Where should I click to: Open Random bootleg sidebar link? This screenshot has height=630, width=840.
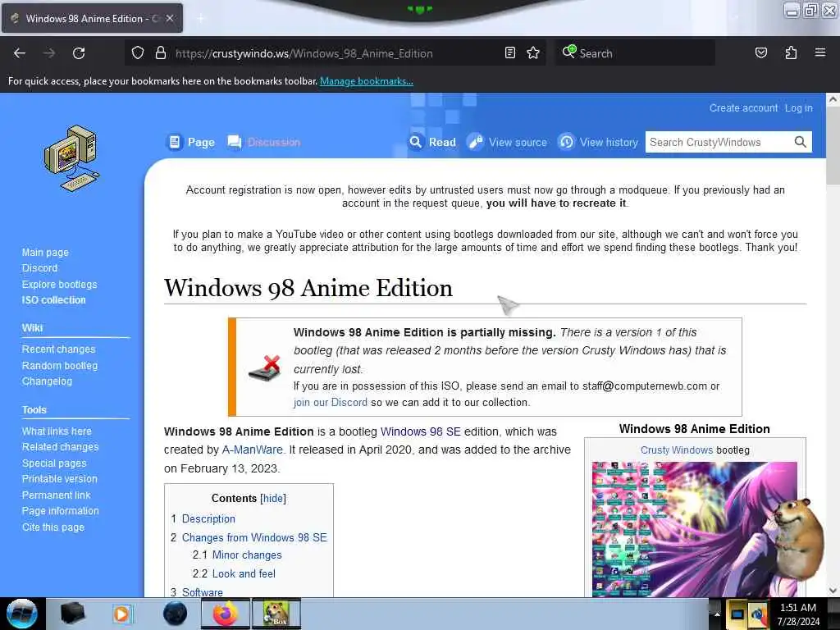point(59,365)
